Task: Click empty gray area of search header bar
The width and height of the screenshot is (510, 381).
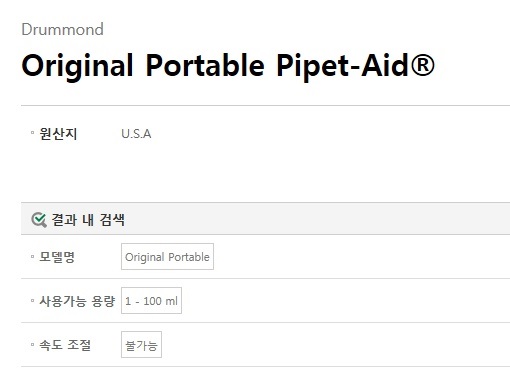Action: tap(317, 219)
